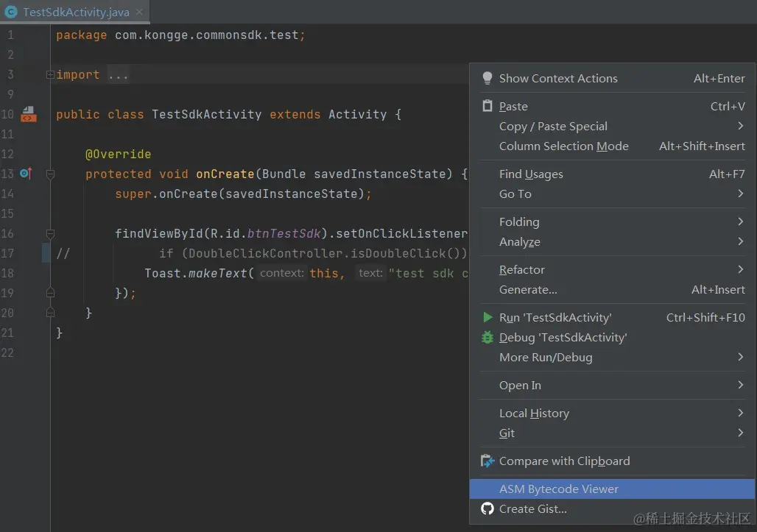This screenshot has height=532, width=757.
Task: Choose Generate... from the context menu
Action: pos(612,290)
